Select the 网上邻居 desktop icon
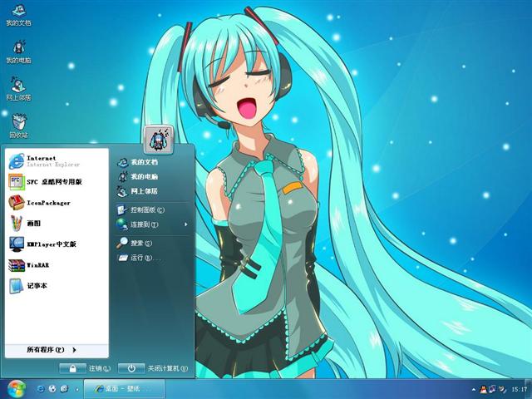 click(x=18, y=87)
